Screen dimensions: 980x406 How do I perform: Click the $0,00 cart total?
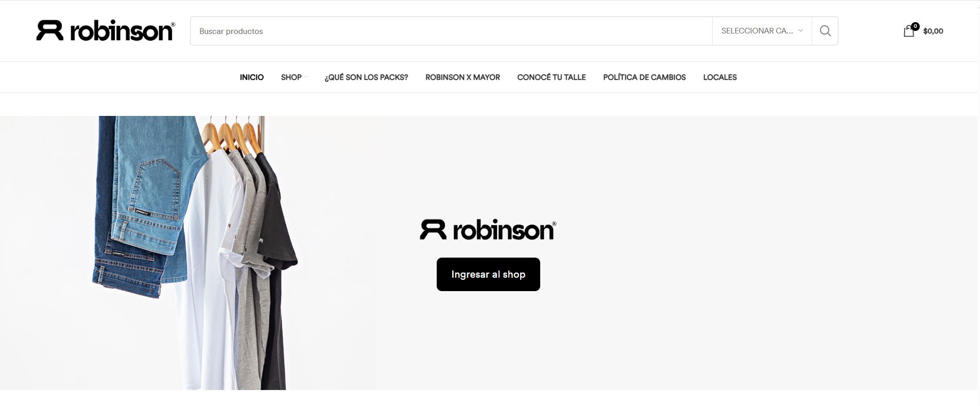click(x=933, y=31)
